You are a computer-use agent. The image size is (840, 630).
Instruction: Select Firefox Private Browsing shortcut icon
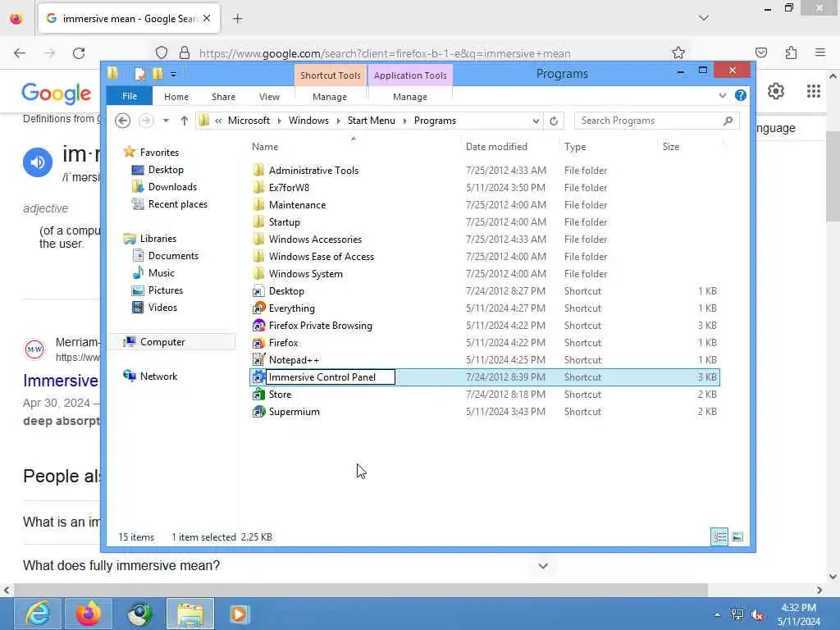click(x=258, y=325)
